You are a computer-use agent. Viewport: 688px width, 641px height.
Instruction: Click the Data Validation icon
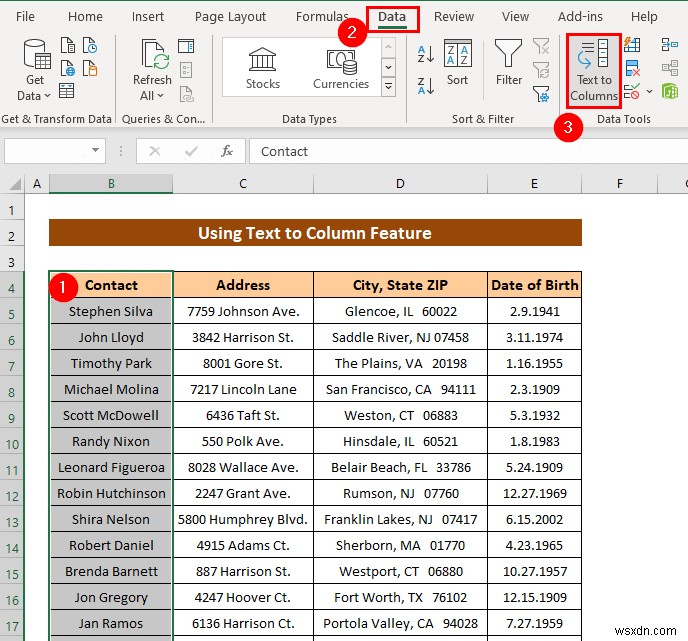(632, 91)
